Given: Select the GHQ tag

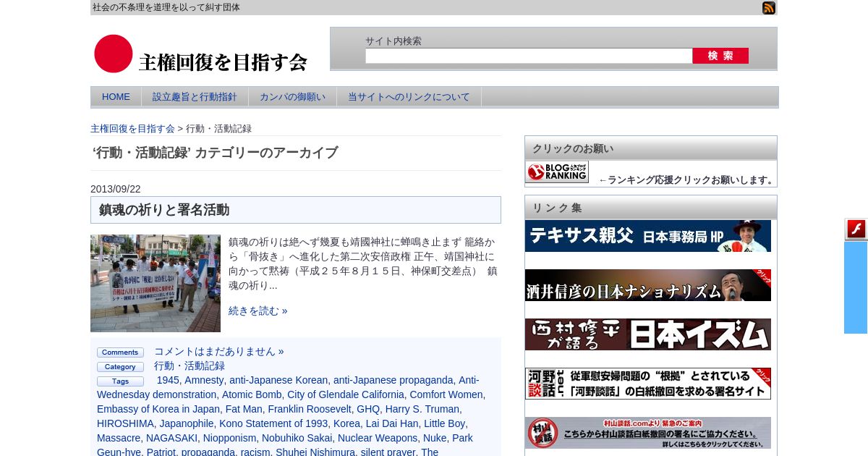Looking at the screenshot, I should (x=368, y=409).
